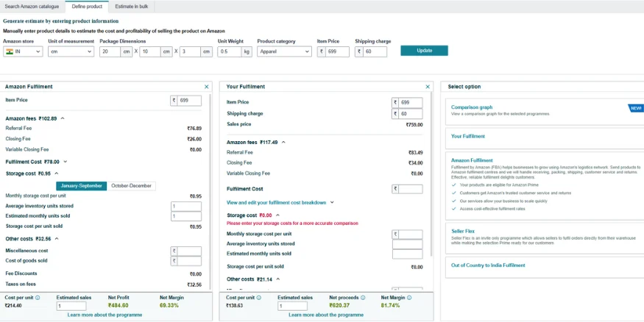This screenshot has height=322, width=644.
Task: Click Your Fulfilment Estimated monthly units sold field
Action: 408,254
